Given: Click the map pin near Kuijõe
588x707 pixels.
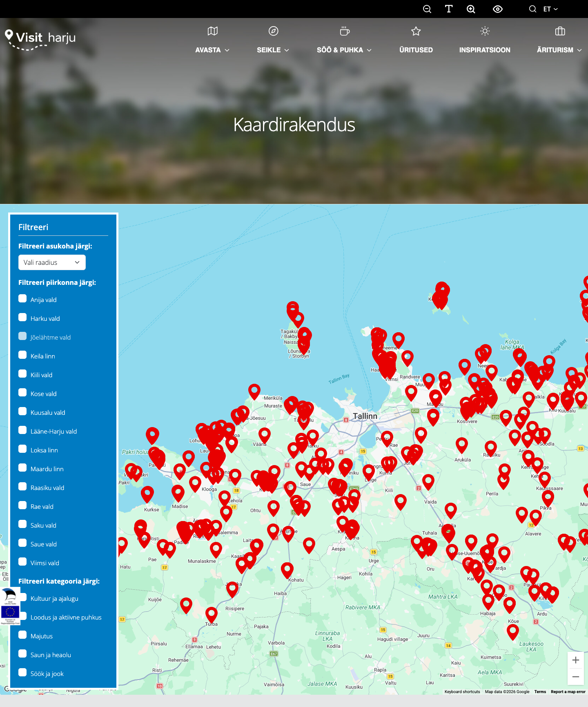Looking at the screenshot, I should click(x=186, y=605).
